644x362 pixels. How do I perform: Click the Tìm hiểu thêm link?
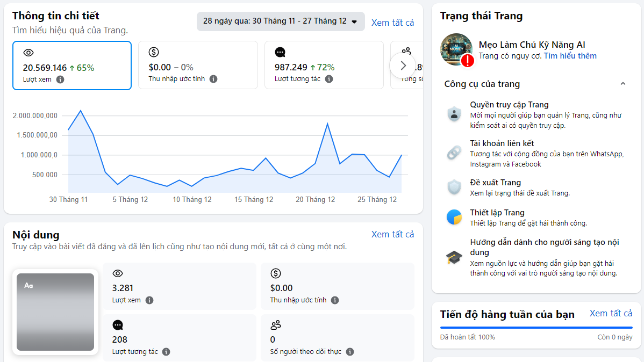(x=570, y=56)
